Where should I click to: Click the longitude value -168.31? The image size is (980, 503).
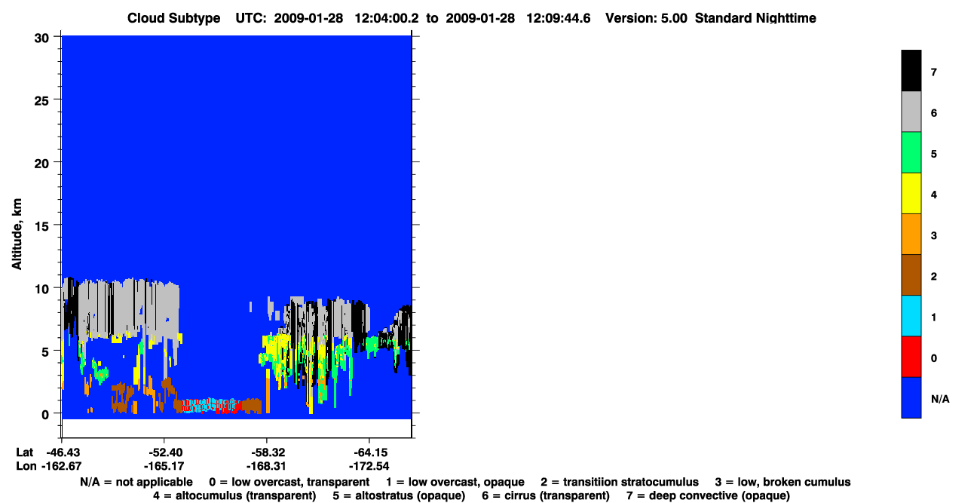click(x=268, y=465)
